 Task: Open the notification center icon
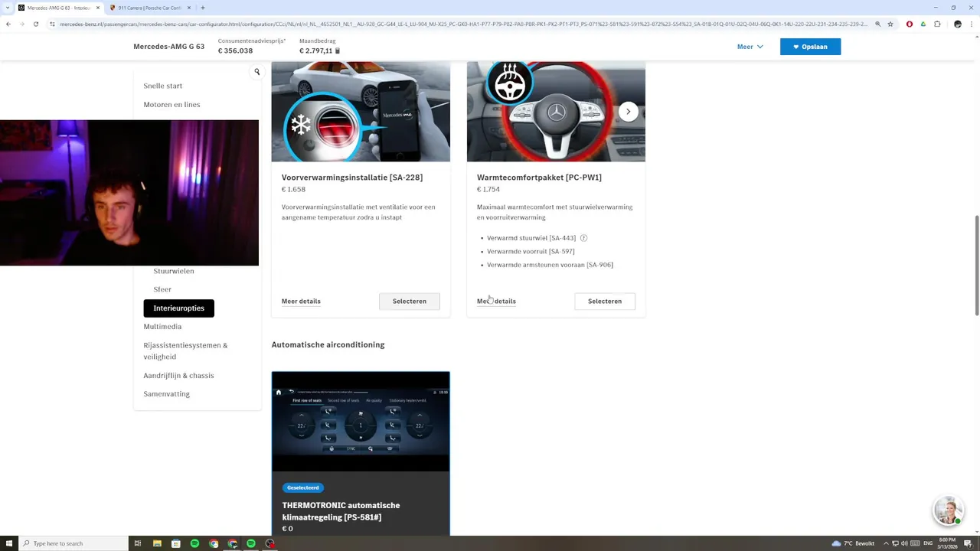coord(968,543)
